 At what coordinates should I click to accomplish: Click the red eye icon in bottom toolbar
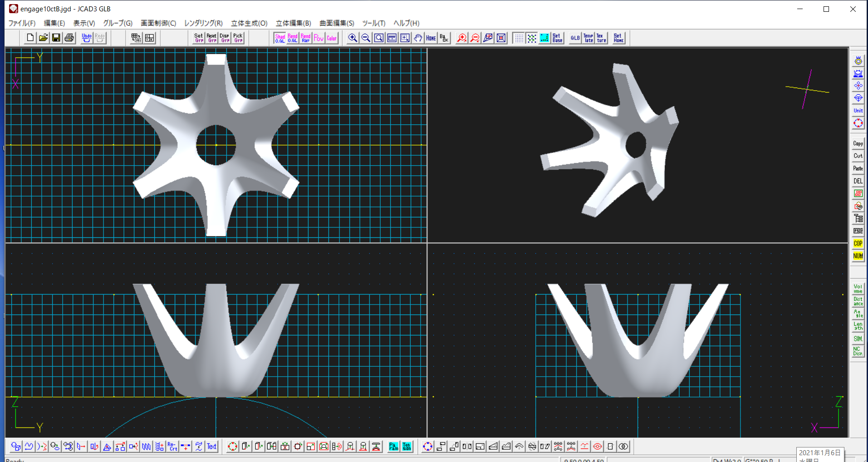[x=598, y=447]
